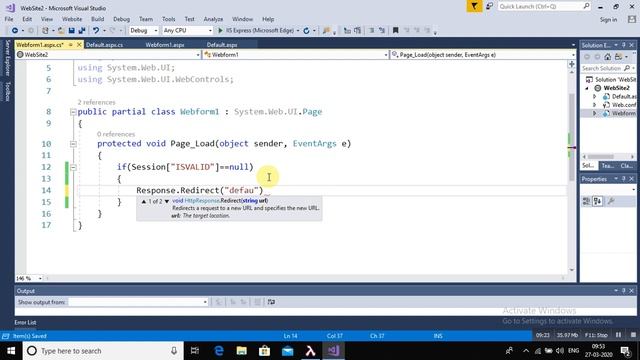The width and height of the screenshot is (640, 360).
Task: Click the Type here to search box
Action: 102,351
